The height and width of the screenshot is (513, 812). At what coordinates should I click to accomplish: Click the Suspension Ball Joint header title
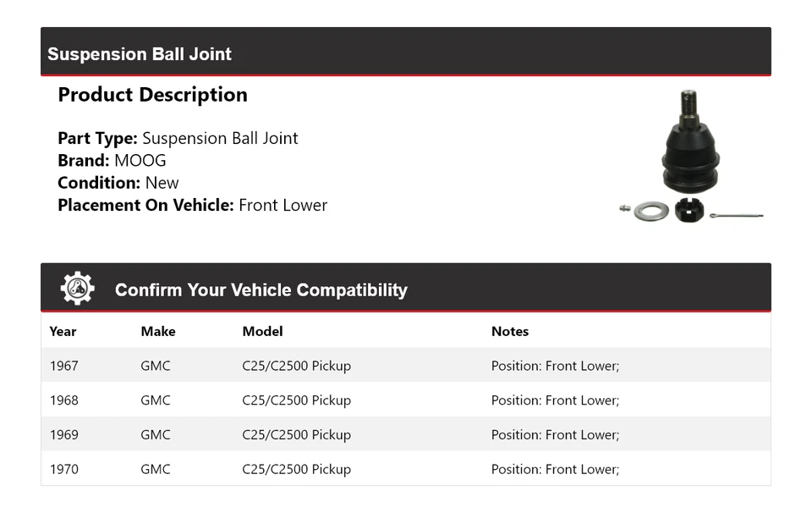pyautogui.click(x=140, y=54)
